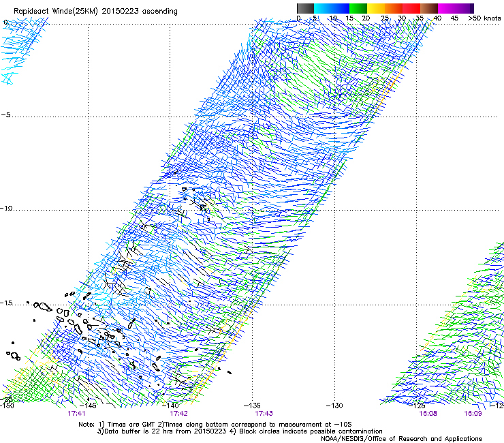Viewport: 504px width, 443px height.
Task: Click the '>50 knots' legend label
Action: pos(484,18)
